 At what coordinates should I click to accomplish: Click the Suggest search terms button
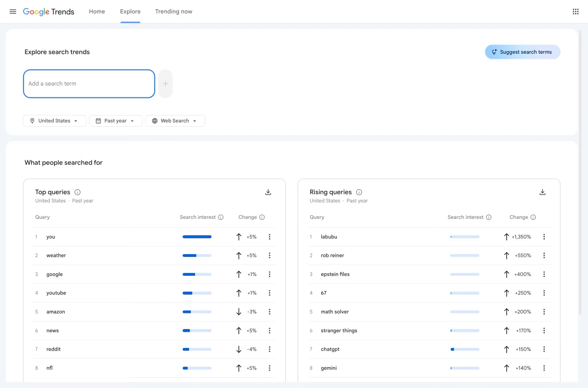[x=522, y=52]
